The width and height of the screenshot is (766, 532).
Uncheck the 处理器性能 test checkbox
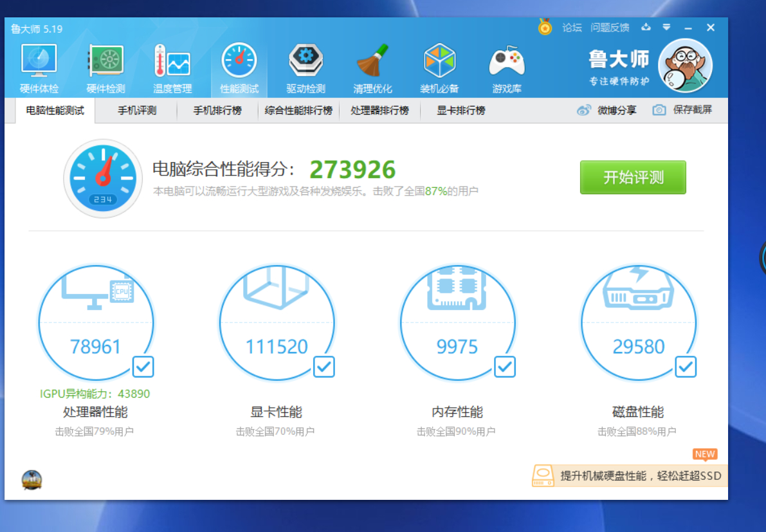(143, 367)
